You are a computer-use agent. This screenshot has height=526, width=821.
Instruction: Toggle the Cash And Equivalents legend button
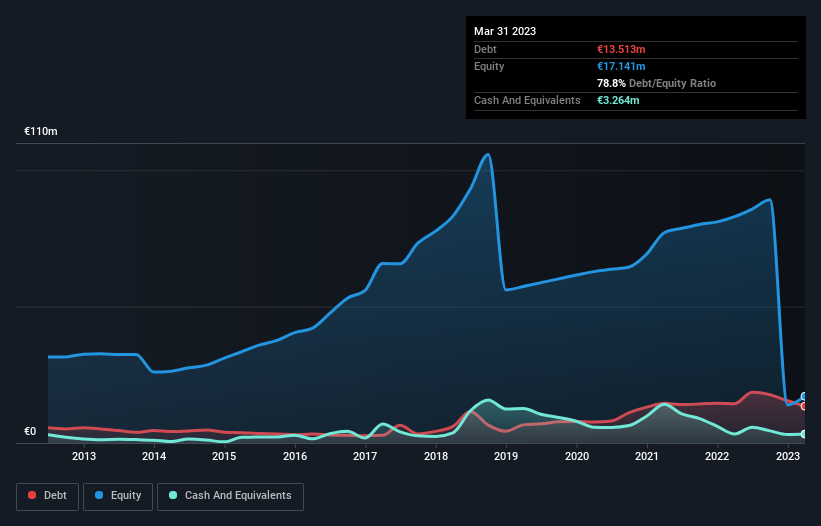230,496
